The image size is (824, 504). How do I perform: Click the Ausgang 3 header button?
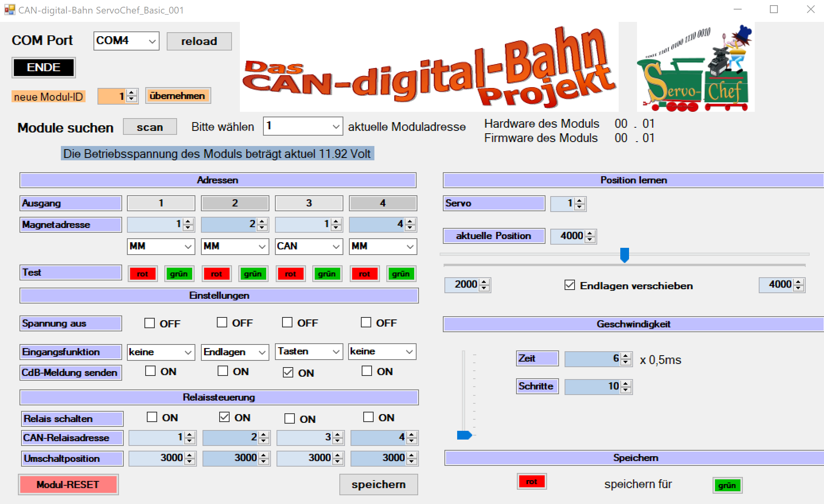click(x=309, y=203)
